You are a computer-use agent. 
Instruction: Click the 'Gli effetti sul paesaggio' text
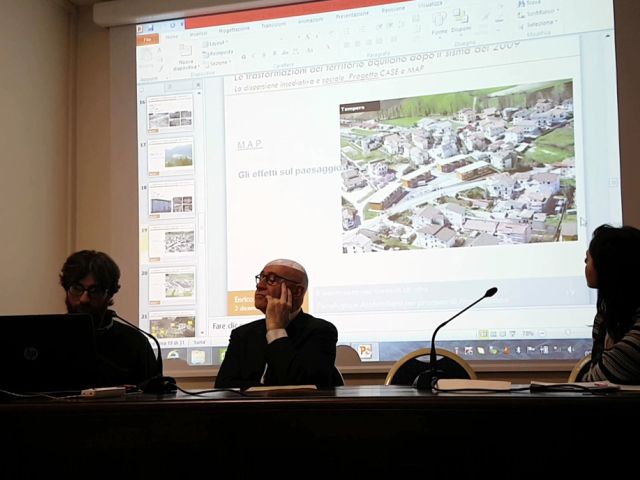point(291,172)
